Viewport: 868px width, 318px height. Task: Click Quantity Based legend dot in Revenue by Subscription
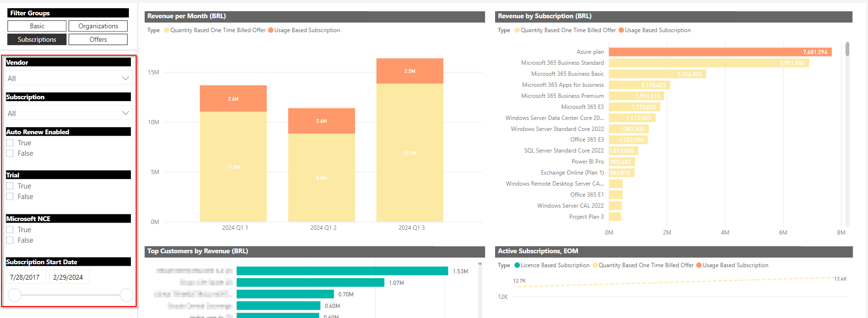click(x=517, y=30)
